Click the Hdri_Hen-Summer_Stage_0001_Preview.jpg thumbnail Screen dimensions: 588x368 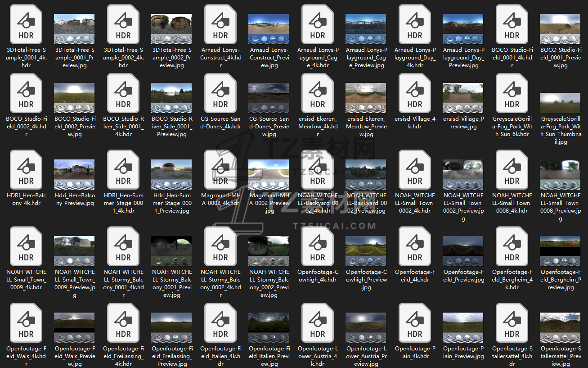pos(171,175)
